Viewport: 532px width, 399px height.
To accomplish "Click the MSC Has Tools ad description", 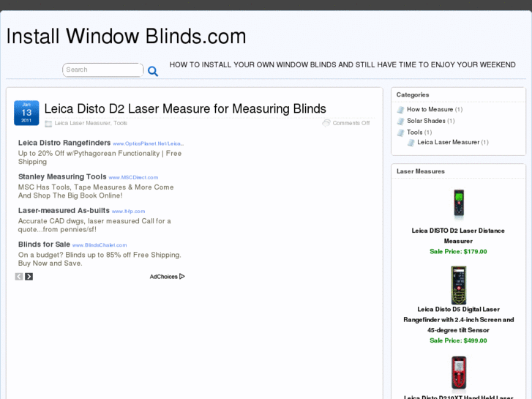I will tap(96, 192).
